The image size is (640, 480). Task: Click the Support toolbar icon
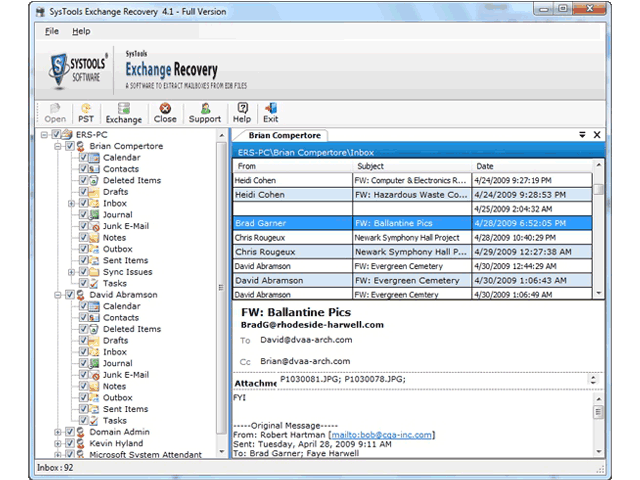tap(205, 108)
